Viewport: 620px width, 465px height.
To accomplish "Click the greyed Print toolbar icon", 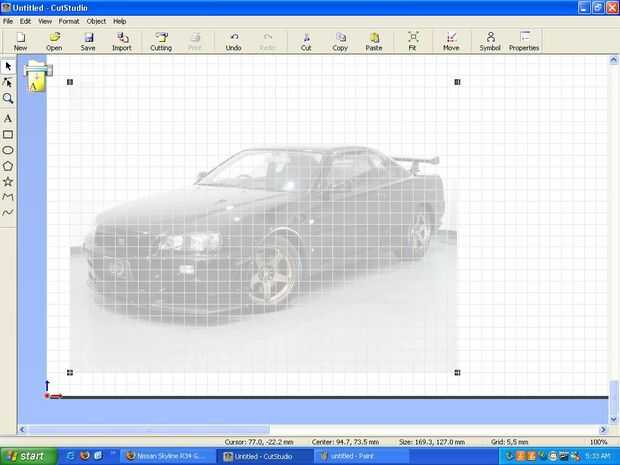I will pyautogui.click(x=195, y=41).
